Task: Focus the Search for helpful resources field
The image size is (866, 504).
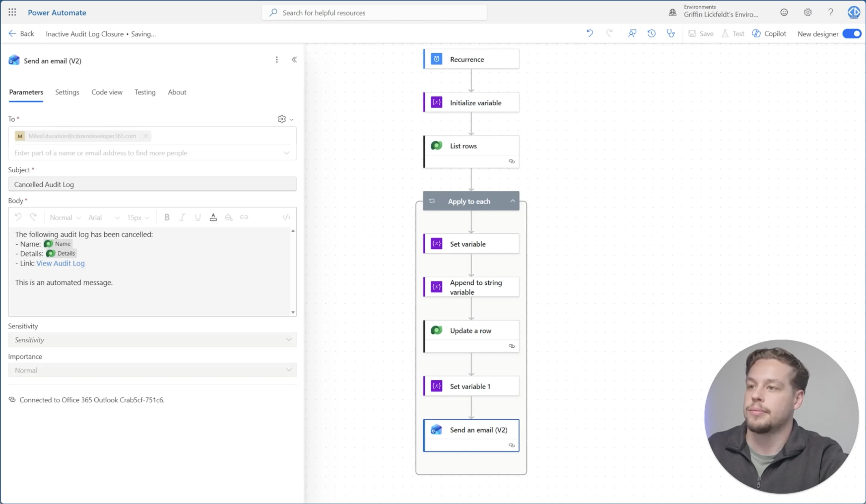Action: coord(374,13)
